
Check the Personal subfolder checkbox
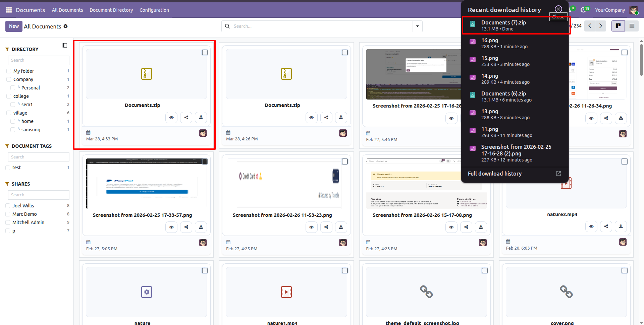pos(13,88)
